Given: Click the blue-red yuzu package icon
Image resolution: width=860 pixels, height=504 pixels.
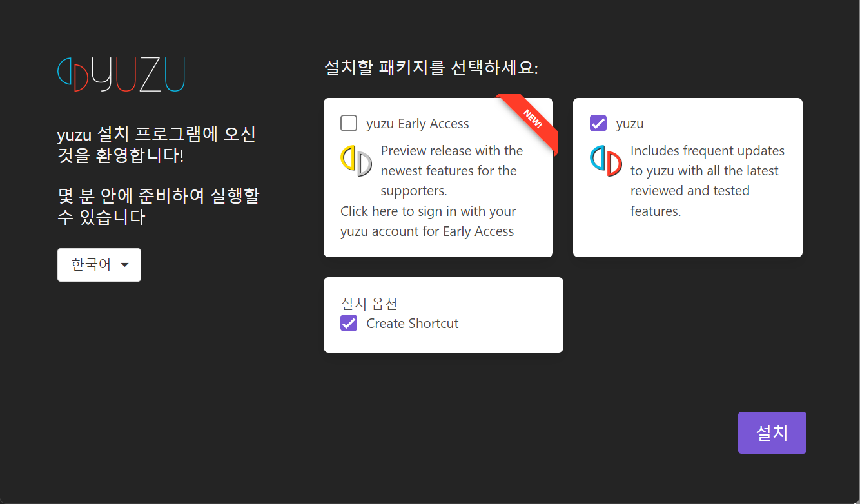Looking at the screenshot, I should point(606,161).
